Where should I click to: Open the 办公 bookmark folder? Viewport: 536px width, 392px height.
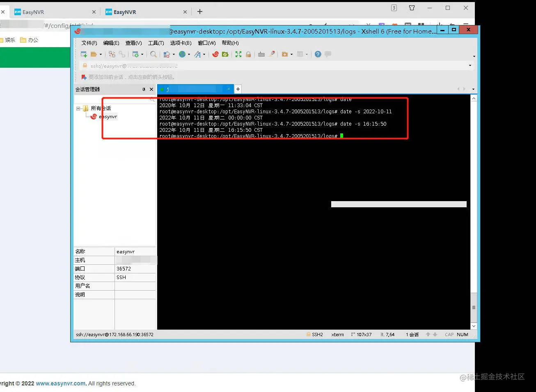point(29,40)
